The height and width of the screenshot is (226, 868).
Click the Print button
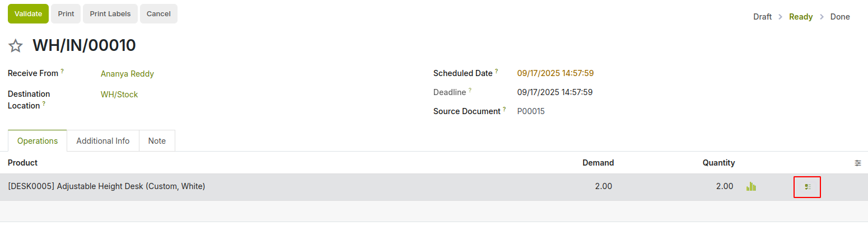pyautogui.click(x=66, y=14)
